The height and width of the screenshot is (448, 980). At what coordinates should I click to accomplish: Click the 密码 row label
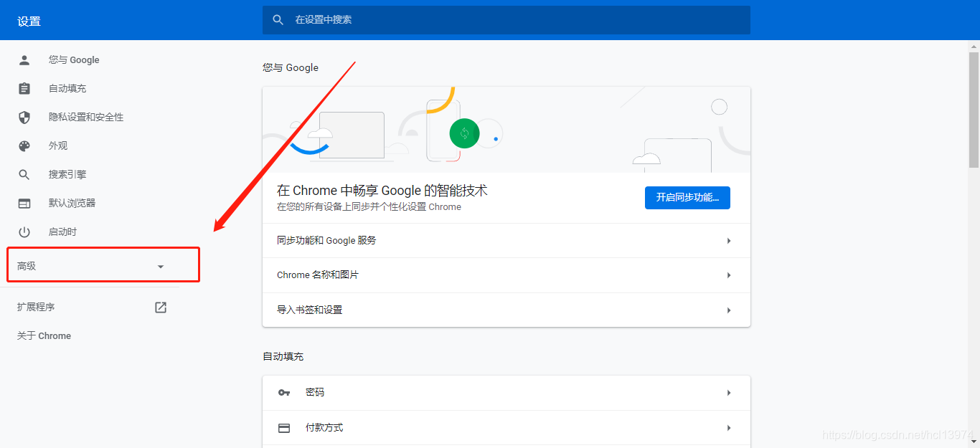pos(315,393)
